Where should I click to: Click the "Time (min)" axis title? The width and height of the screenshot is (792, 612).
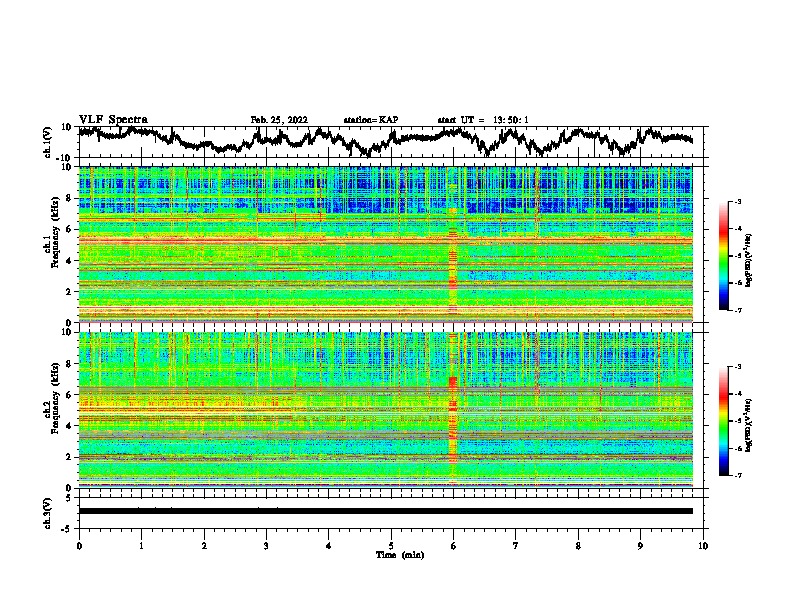pyautogui.click(x=400, y=555)
